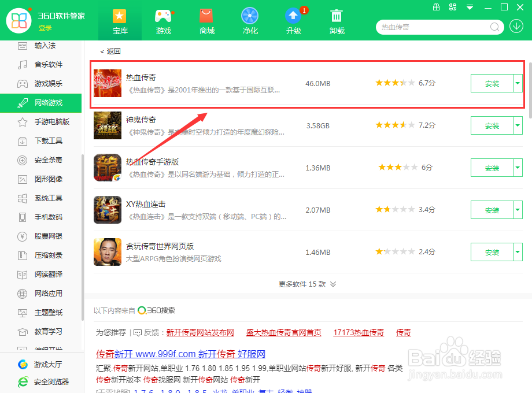Open the 新开传奇网站发布网 link
The image size is (532, 393).
coord(200,333)
